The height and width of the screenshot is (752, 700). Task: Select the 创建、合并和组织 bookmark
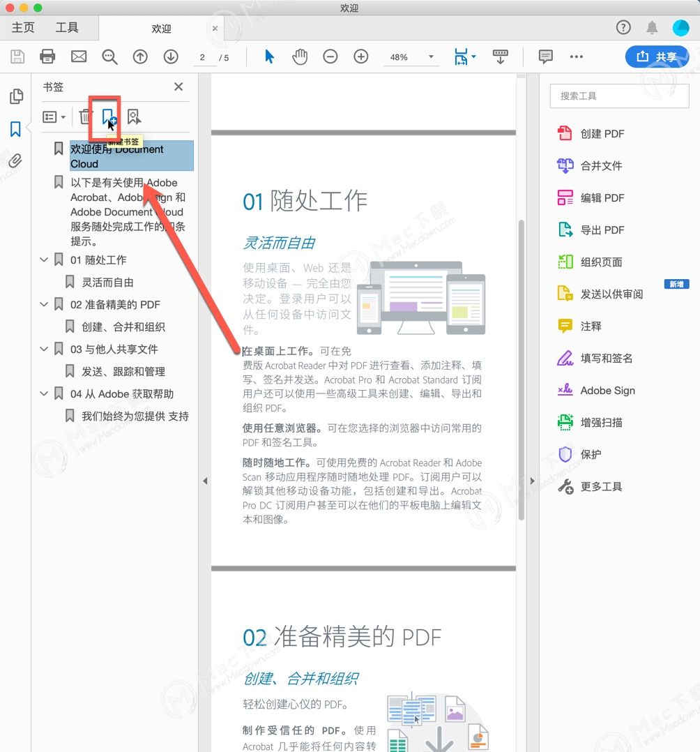tap(123, 327)
